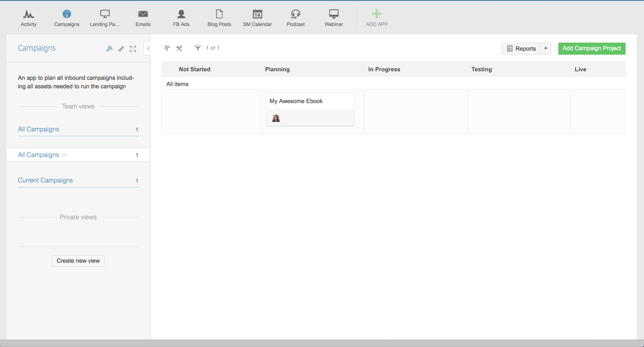This screenshot has width=644, height=347.
Task: Click Add Campaign Project button
Action: [x=591, y=48]
